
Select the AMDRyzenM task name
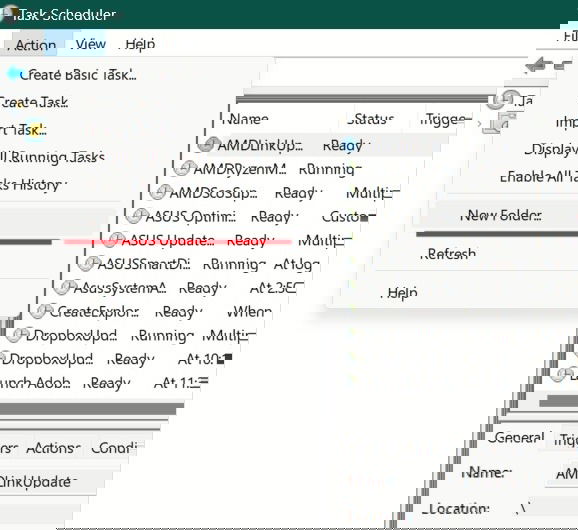[240, 170]
